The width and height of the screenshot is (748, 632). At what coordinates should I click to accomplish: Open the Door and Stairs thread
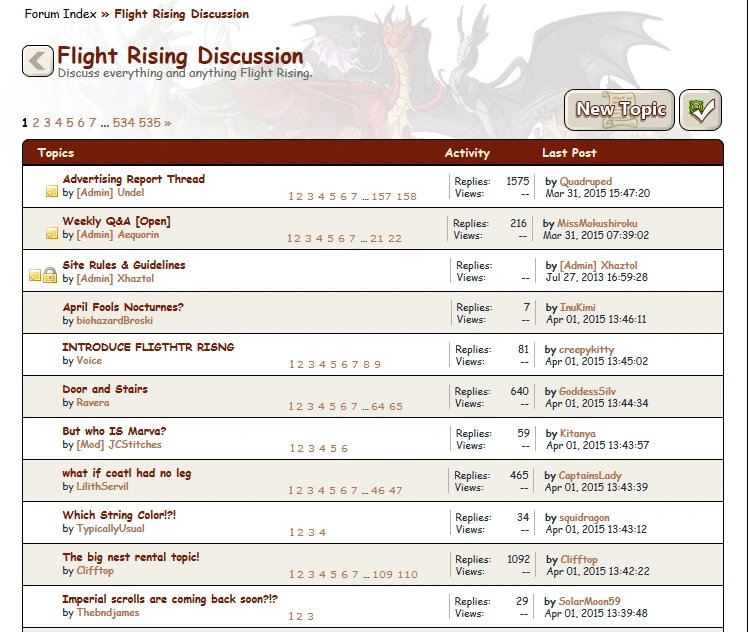tap(105, 389)
